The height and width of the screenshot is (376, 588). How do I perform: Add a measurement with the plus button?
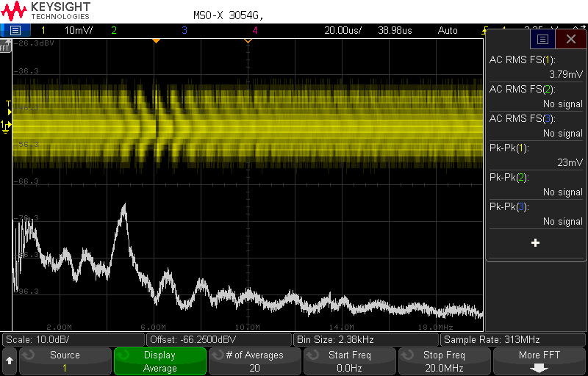click(536, 243)
